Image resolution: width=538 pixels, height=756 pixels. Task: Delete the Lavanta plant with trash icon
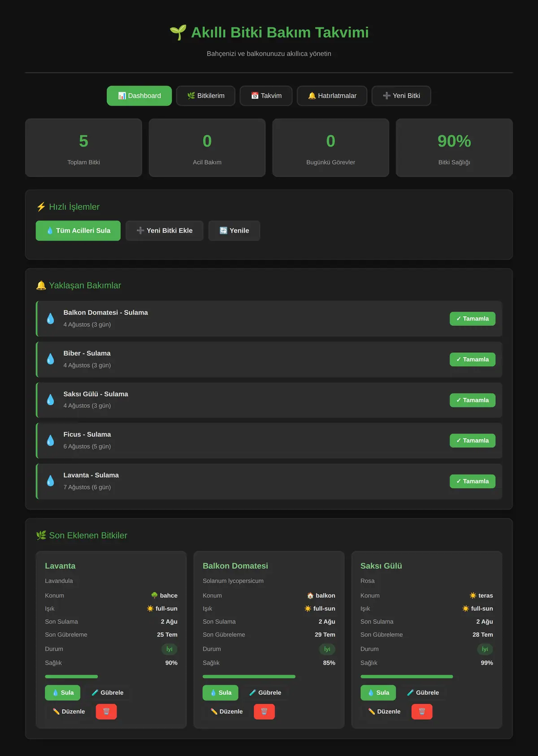106,711
